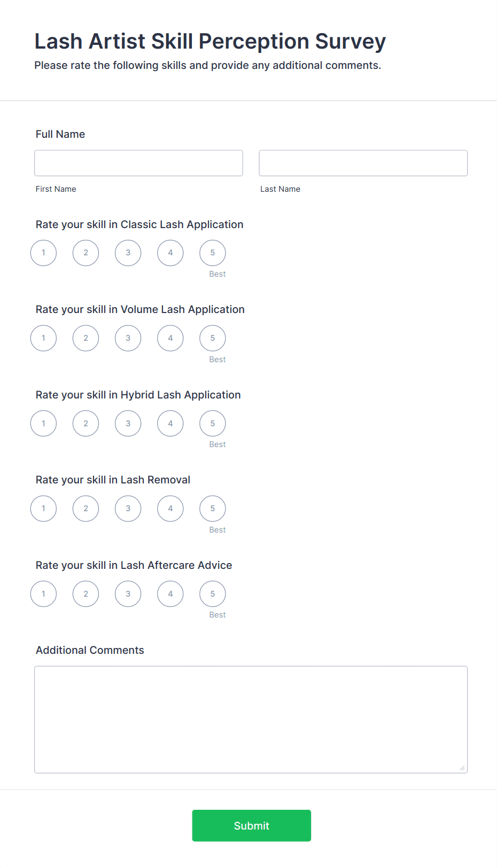
Task: Select rating 2 for Hybrid Lash Application
Action: [86, 423]
